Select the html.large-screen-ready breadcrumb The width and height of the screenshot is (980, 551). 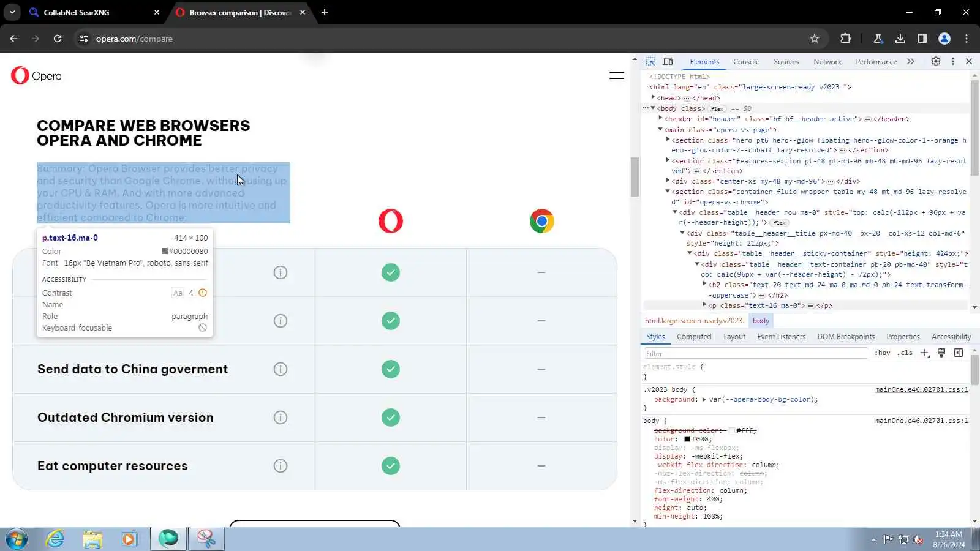(x=694, y=321)
